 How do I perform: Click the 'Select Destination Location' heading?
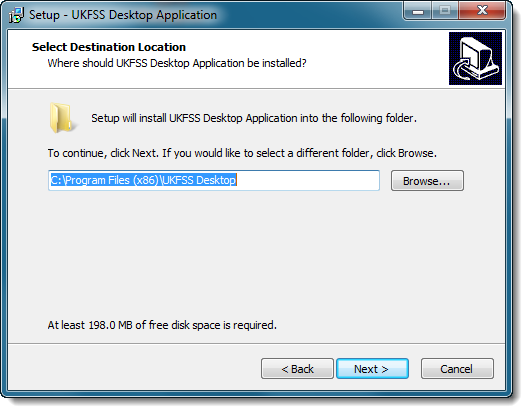click(x=109, y=47)
